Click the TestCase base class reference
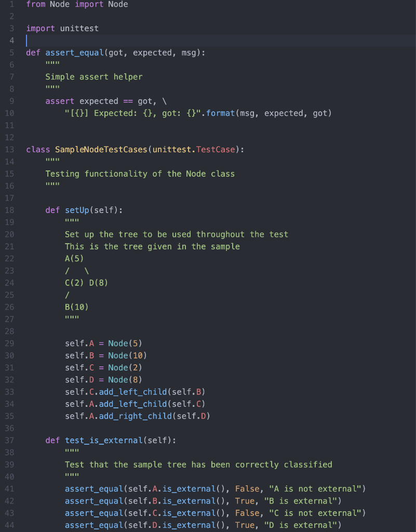Viewport: 416px width, 532px height. (x=216, y=150)
